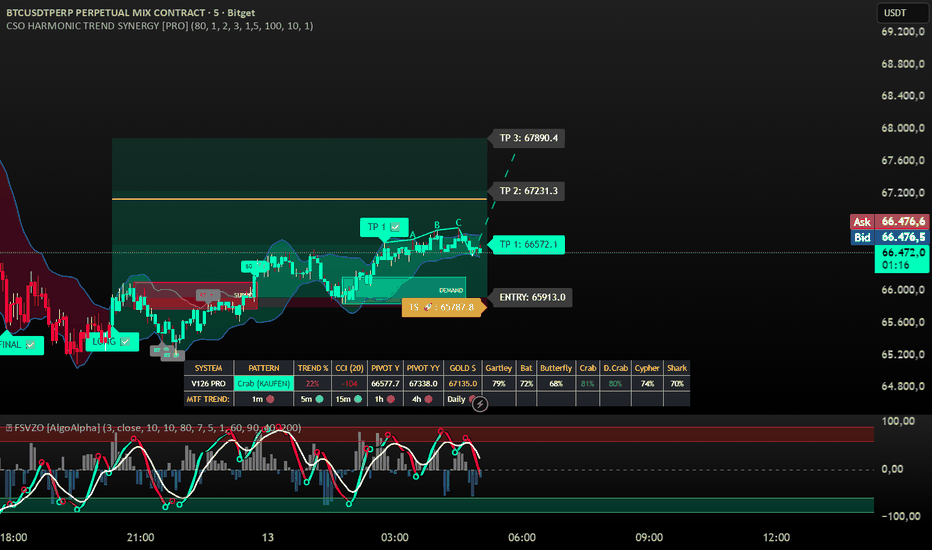Click the TREND % value 22%
This screenshot has height=550, width=932.
coord(312,384)
